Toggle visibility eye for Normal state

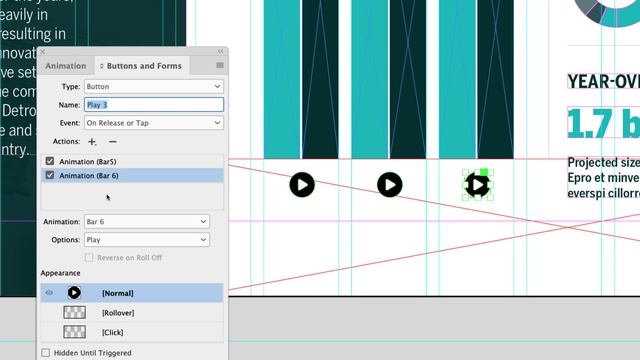(x=49, y=293)
